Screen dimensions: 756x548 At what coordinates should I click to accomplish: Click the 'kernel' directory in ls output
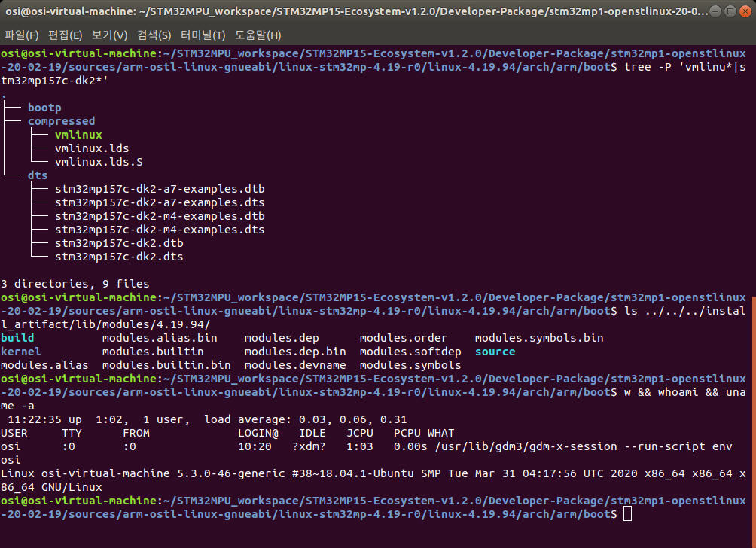(21, 352)
